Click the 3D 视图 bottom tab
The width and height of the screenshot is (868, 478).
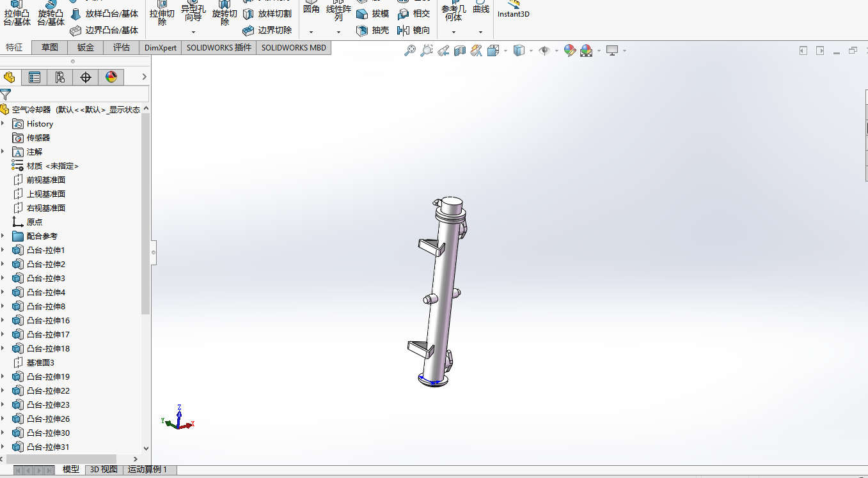click(x=104, y=469)
